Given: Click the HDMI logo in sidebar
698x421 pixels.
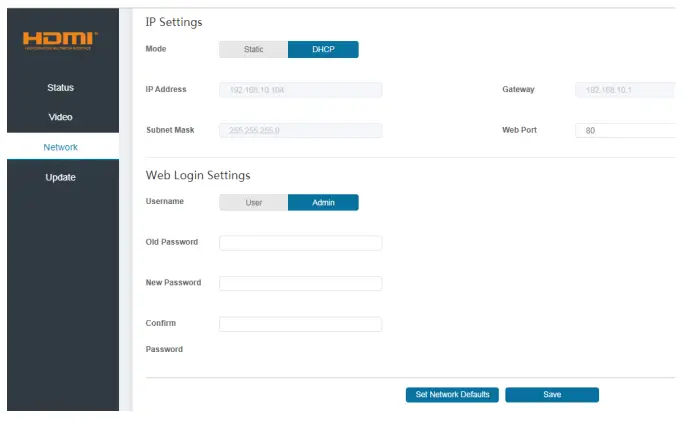Looking at the screenshot, I should 60,41.
